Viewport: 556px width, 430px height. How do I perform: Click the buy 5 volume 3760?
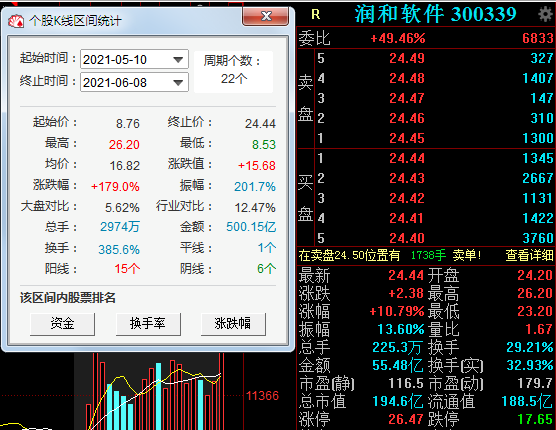click(x=538, y=238)
